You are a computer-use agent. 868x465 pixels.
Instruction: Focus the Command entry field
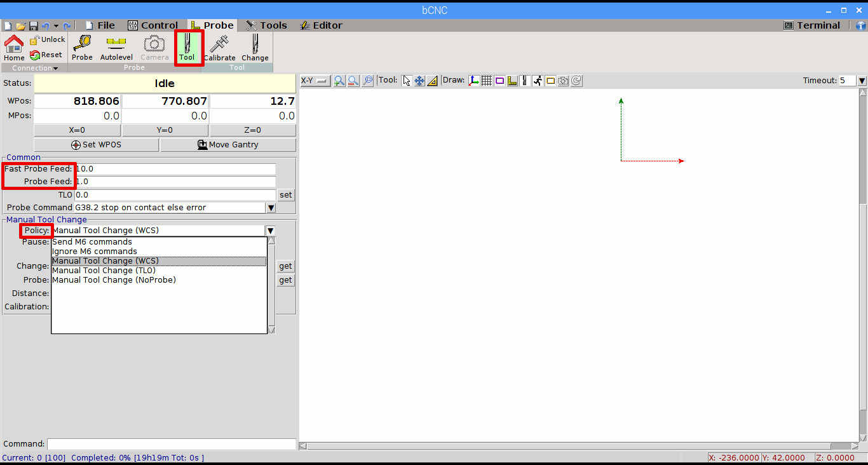(x=172, y=444)
